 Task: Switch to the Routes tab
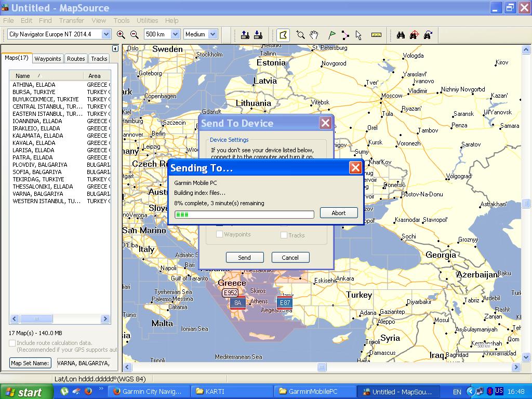pos(76,59)
